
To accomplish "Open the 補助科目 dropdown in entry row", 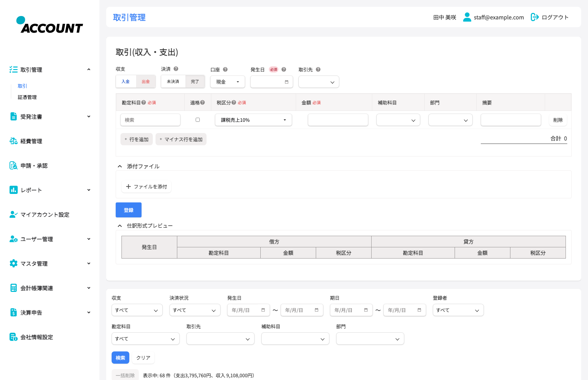I will tap(398, 120).
